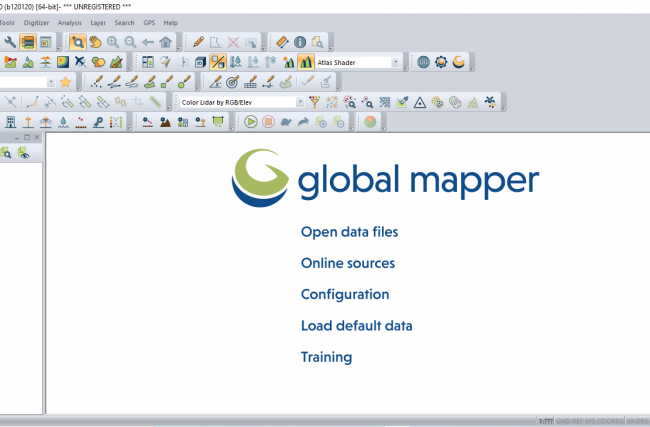650x427 pixels.
Task: Open the 3D view cube icon
Action: (x=200, y=62)
